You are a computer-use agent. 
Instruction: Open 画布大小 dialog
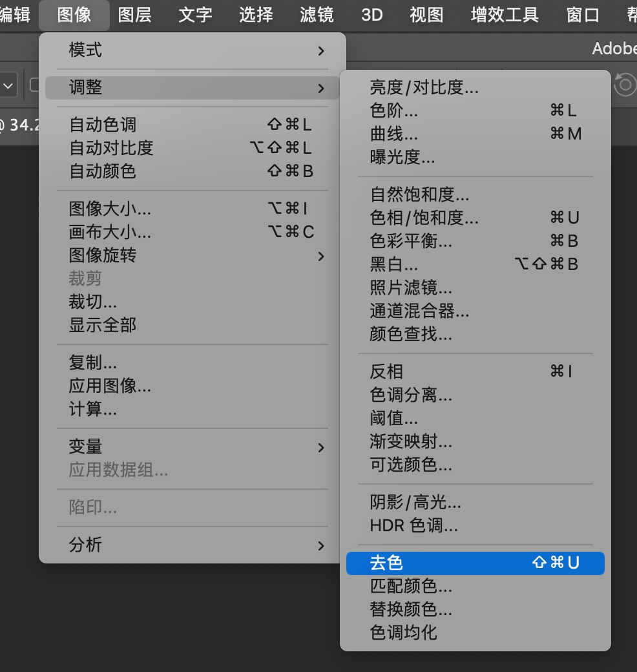193,232
